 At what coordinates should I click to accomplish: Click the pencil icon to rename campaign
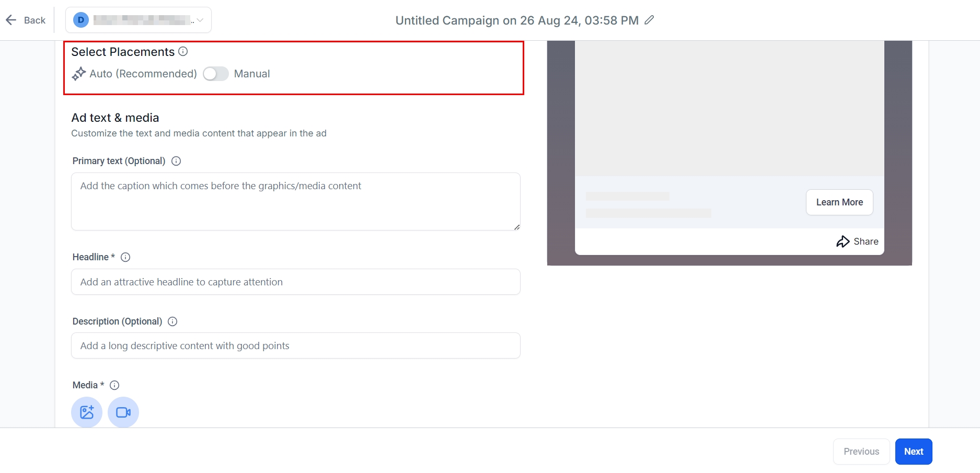(x=649, y=20)
